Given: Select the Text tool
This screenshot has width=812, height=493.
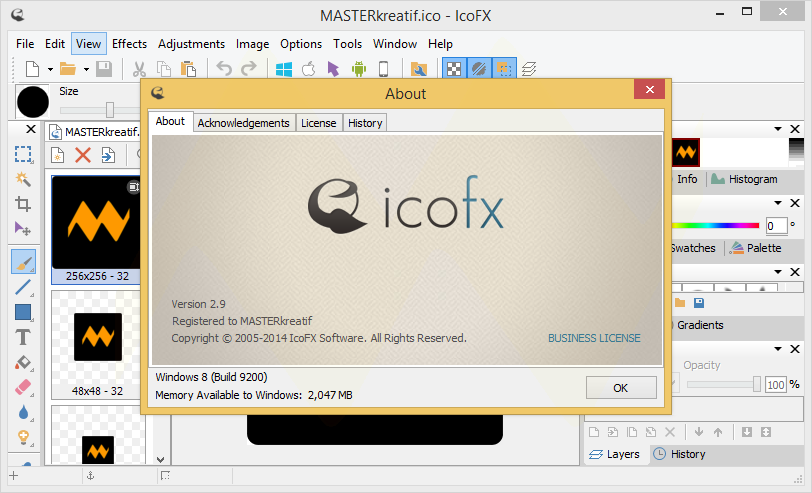Looking at the screenshot, I should [23, 337].
